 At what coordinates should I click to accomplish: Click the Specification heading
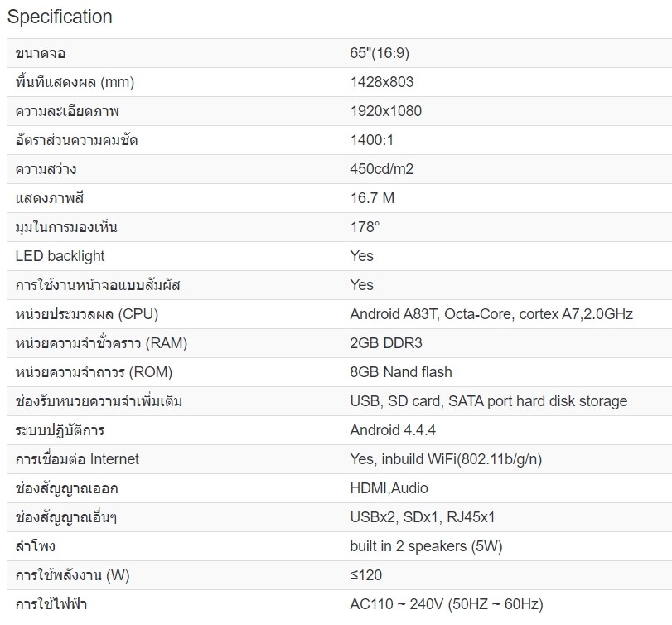point(60,17)
